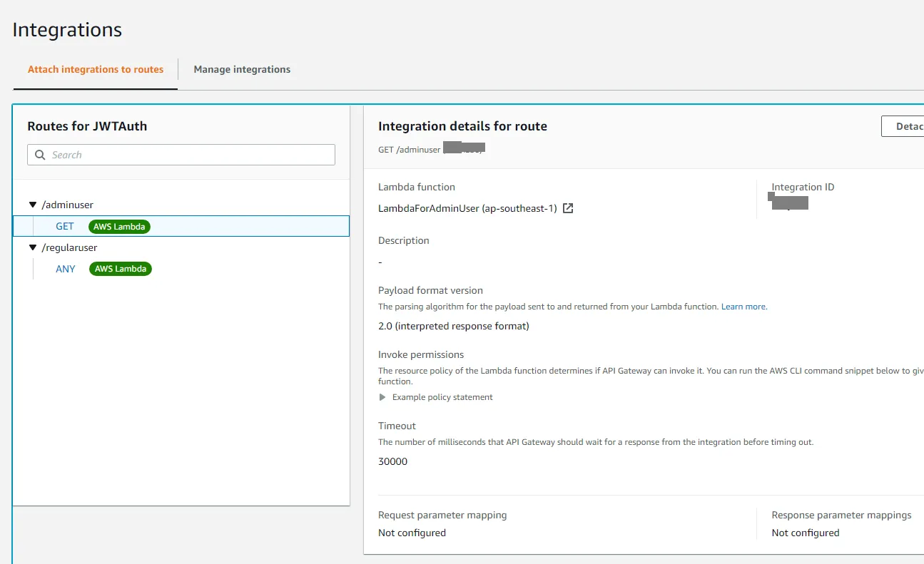924x564 pixels.
Task: Click the Integrations page heading
Action: (x=67, y=30)
